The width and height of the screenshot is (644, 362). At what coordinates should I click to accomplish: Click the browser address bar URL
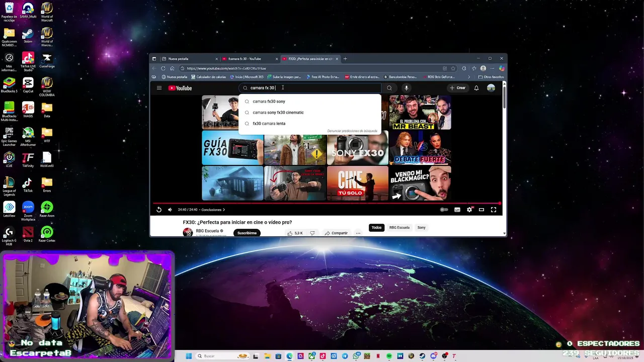[226, 68]
